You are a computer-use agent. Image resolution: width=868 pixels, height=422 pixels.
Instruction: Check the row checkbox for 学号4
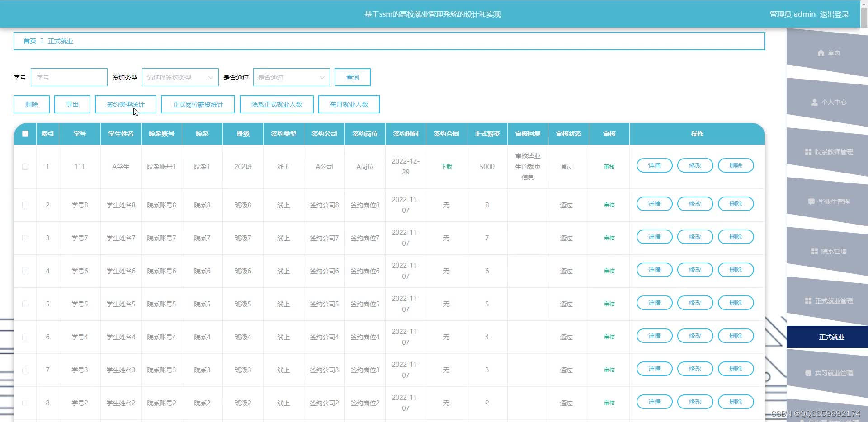click(25, 337)
